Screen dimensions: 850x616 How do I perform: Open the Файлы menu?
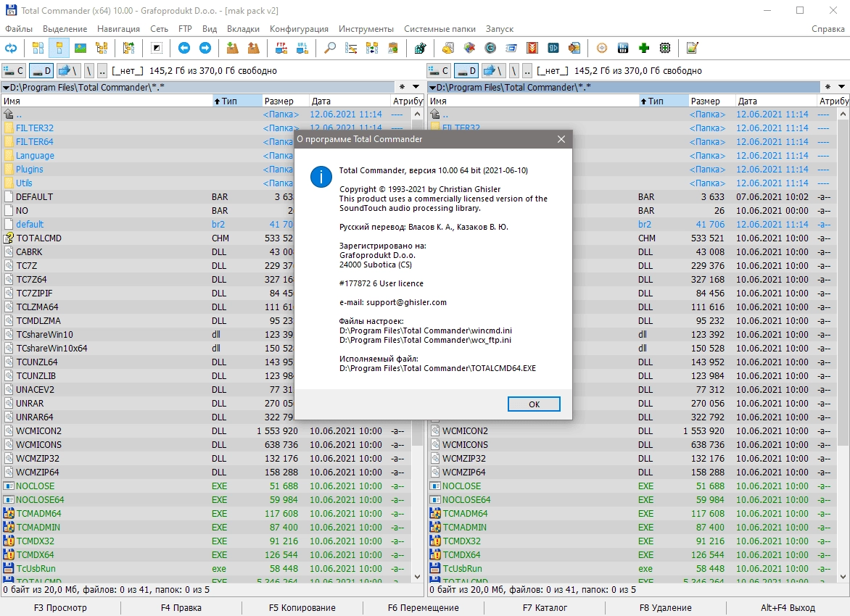click(18, 29)
